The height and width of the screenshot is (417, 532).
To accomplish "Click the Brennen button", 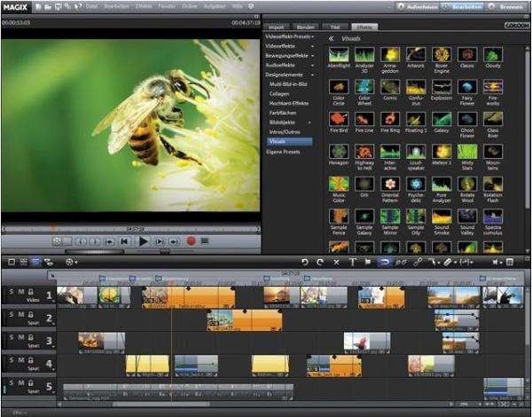I will click(x=507, y=7).
